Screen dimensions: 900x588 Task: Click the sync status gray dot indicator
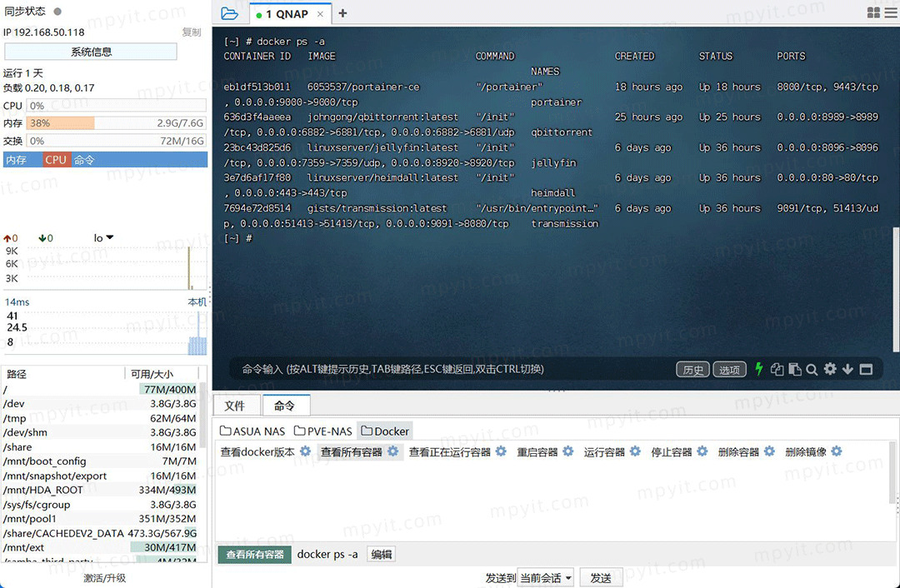tap(57, 12)
